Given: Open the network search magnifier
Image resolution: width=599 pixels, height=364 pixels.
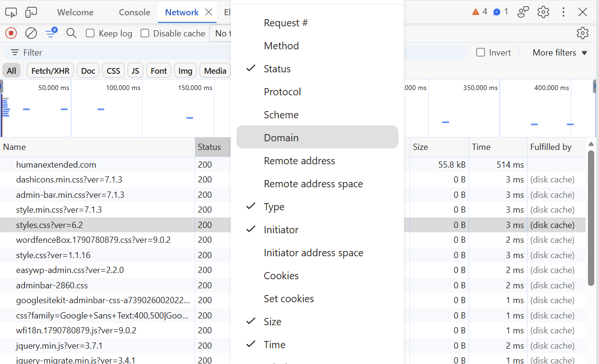Looking at the screenshot, I should pos(71,33).
